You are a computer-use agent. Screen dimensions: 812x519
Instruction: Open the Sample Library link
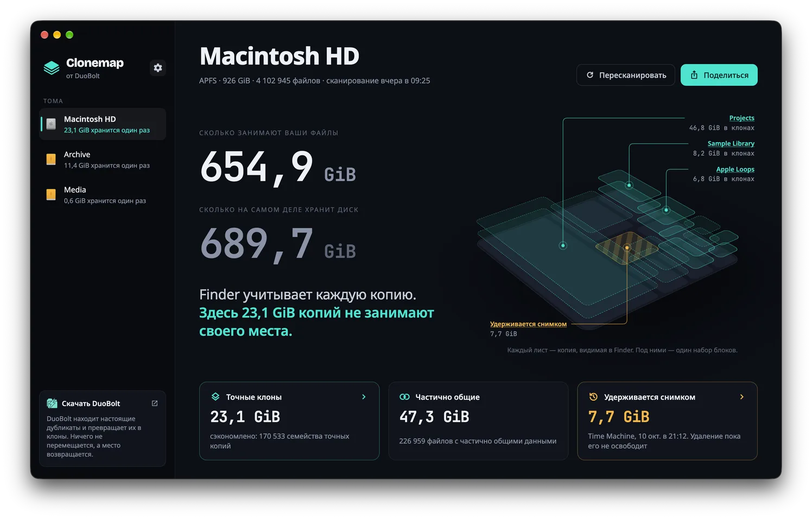[731, 143]
